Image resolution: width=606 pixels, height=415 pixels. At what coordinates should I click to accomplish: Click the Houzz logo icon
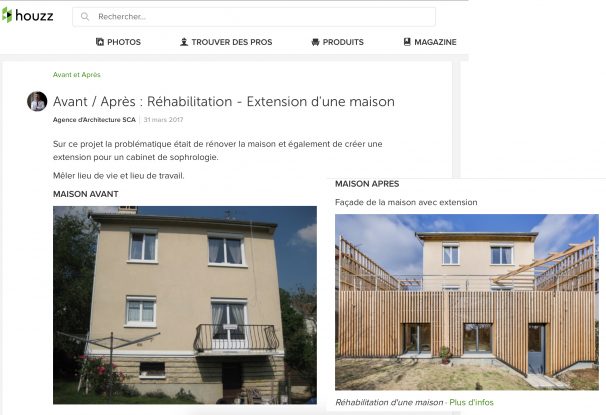7,15
